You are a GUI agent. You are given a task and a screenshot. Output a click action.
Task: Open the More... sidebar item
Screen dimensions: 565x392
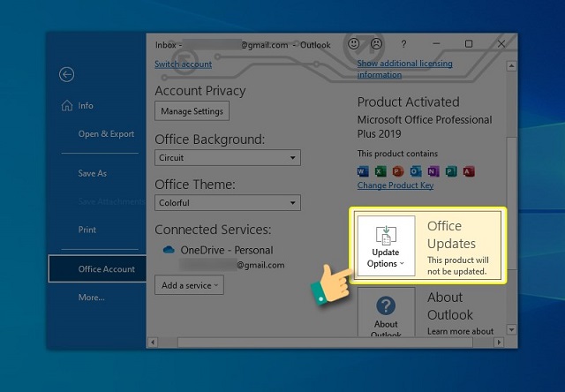tap(91, 298)
